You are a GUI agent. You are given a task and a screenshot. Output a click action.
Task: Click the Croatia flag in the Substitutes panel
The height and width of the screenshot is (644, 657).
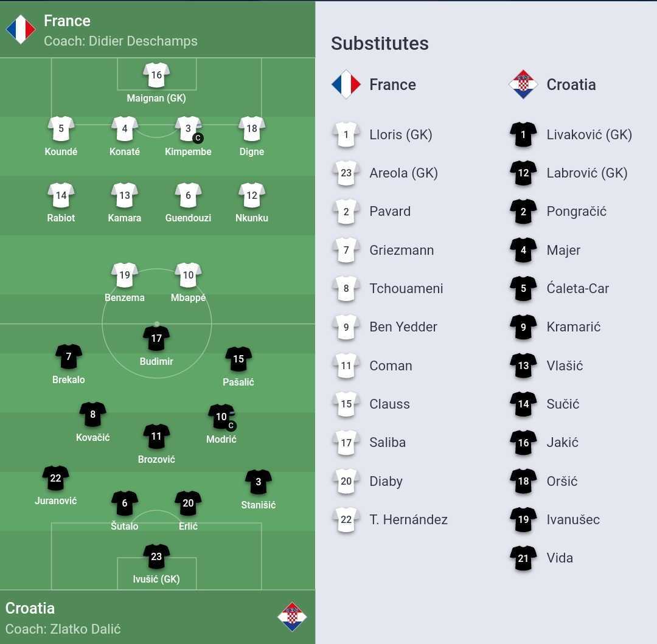(x=523, y=85)
